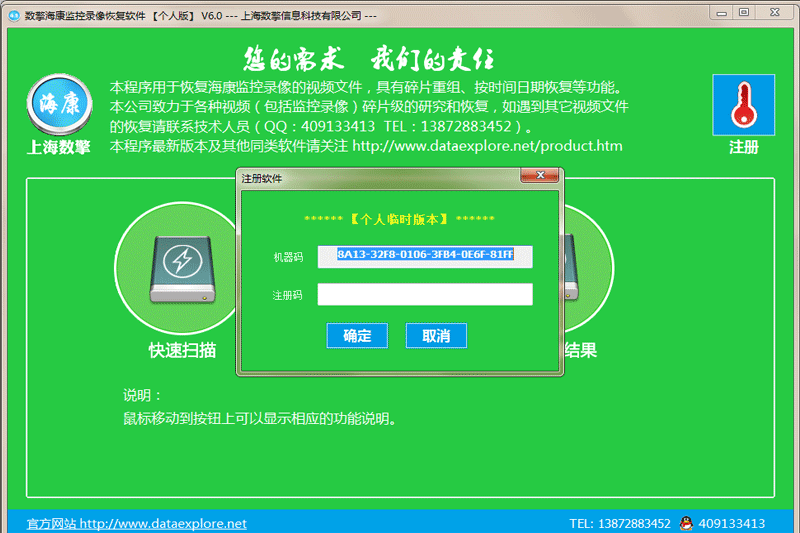Screen dimensions: 800x533
Task: Click the TEL: 13872883452 footer text
Action: click(x=620, y=523)
